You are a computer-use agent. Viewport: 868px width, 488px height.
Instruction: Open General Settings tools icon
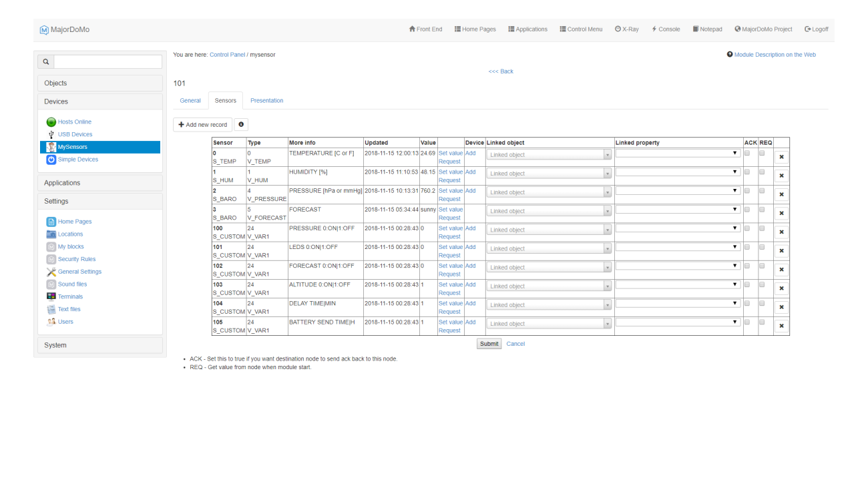pyautogui.click(x=51, y=272)
